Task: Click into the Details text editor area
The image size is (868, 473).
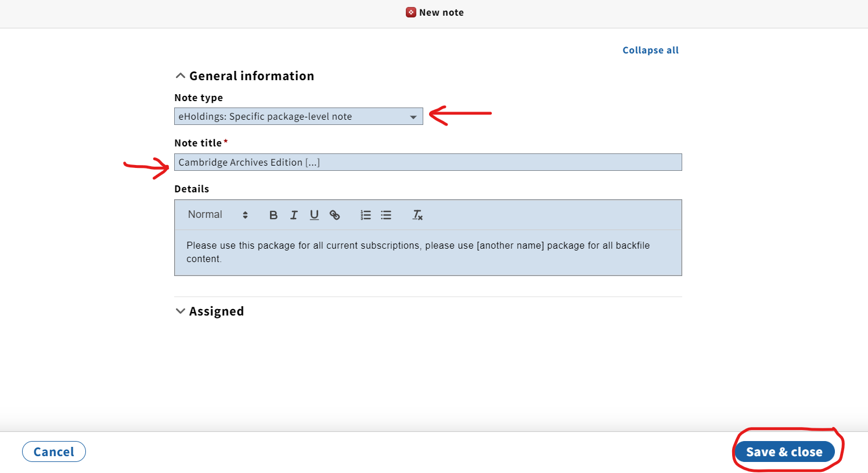Action: coord(428,252)
